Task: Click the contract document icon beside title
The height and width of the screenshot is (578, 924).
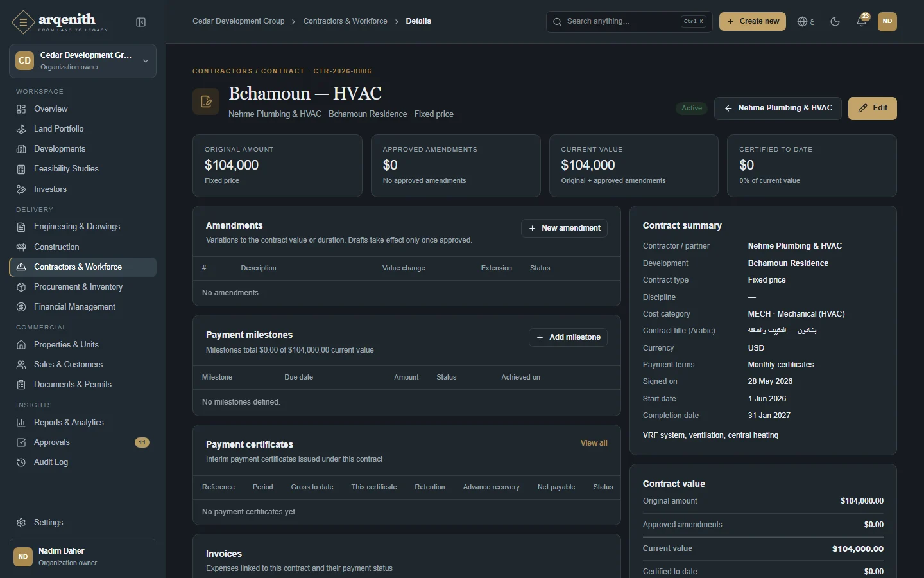Action: click(x=206, y=101)
